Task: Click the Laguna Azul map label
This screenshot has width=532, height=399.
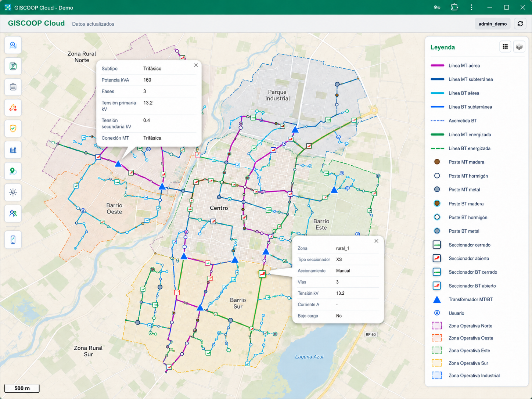Action: pos(309,357)
